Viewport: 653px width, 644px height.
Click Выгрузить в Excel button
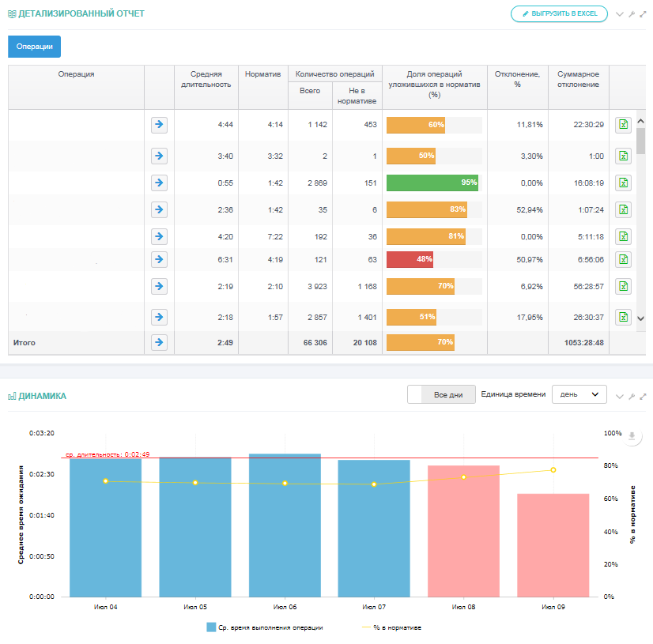pos(559,13)
